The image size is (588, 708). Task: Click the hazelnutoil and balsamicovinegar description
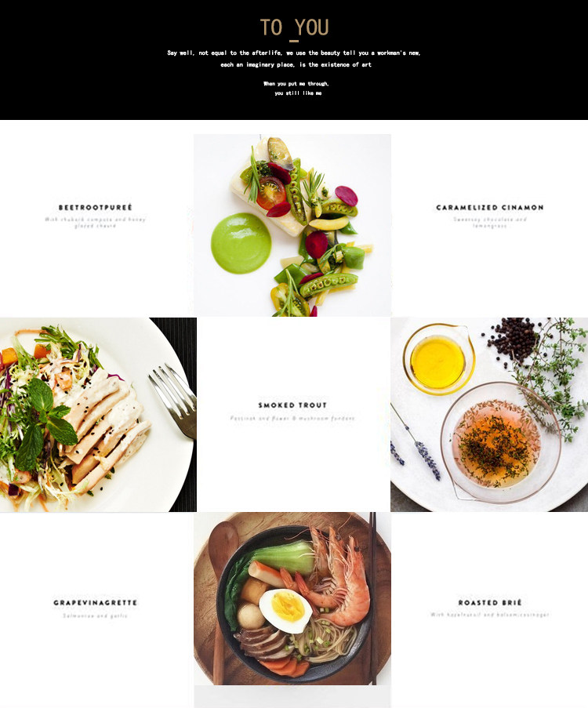tap(490, 615)
